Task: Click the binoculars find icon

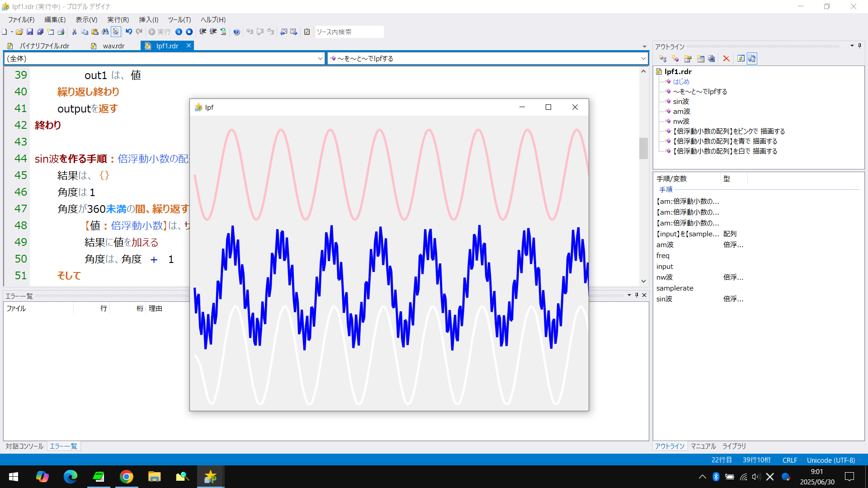Action: point(105,32)
